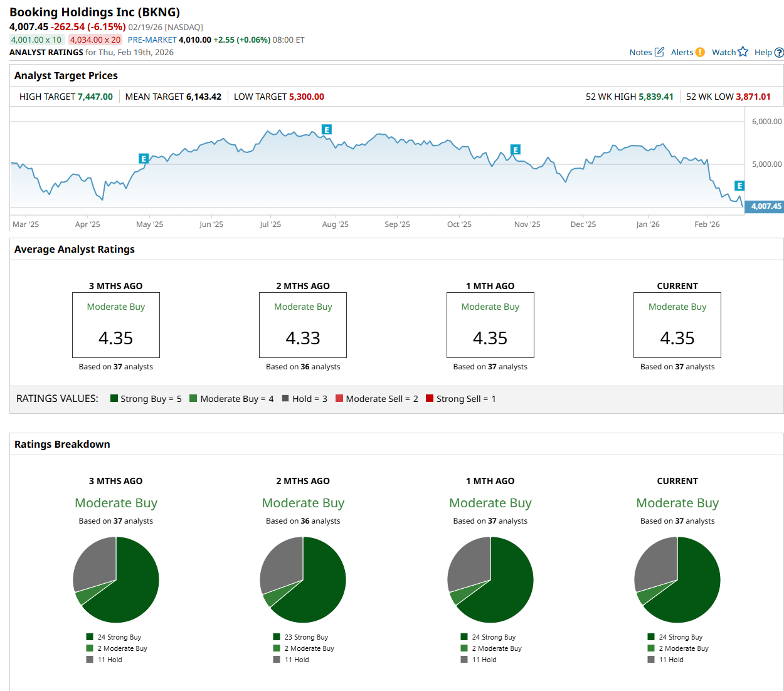Click the earnings E marker near Feb '26

click(739, 186)
